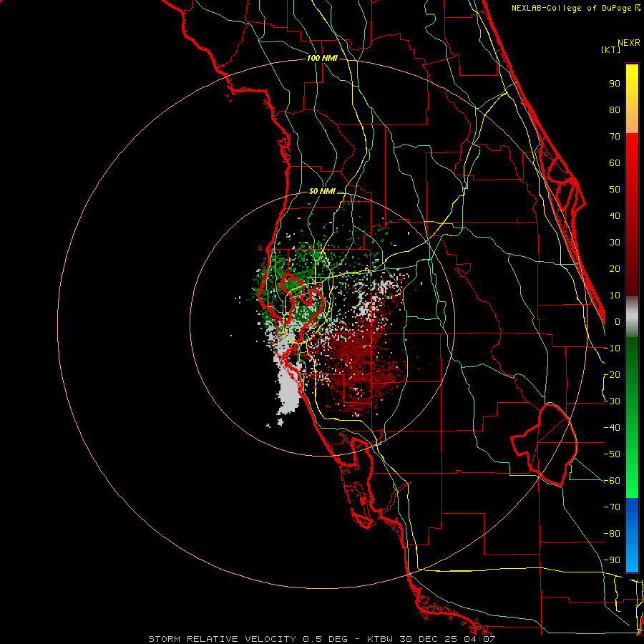
Task: Click the 50 value on the color scale
Action: coord(615,190)
